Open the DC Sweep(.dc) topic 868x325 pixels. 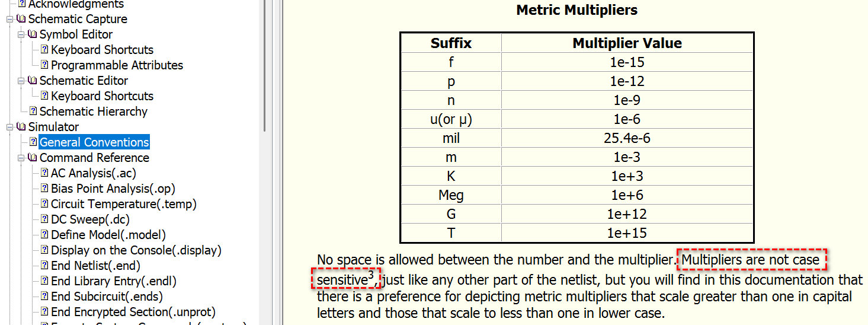(x=90, y=219)
